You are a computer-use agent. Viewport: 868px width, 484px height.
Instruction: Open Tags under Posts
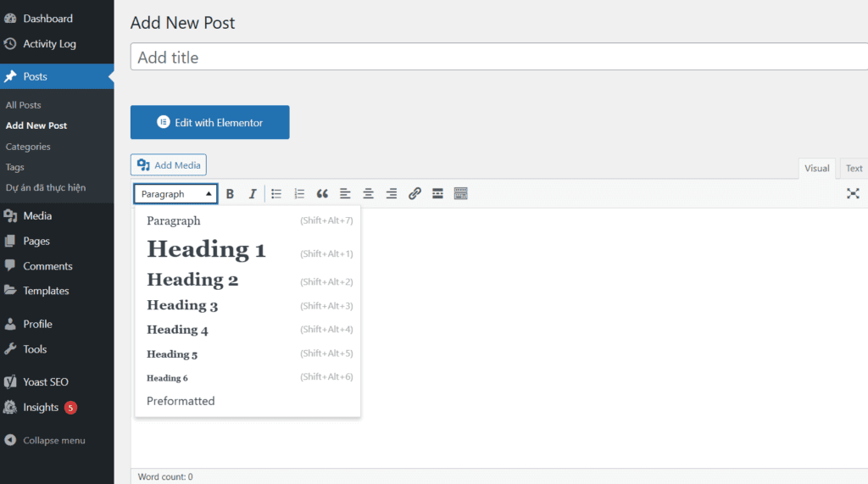[x=15, y=167]
